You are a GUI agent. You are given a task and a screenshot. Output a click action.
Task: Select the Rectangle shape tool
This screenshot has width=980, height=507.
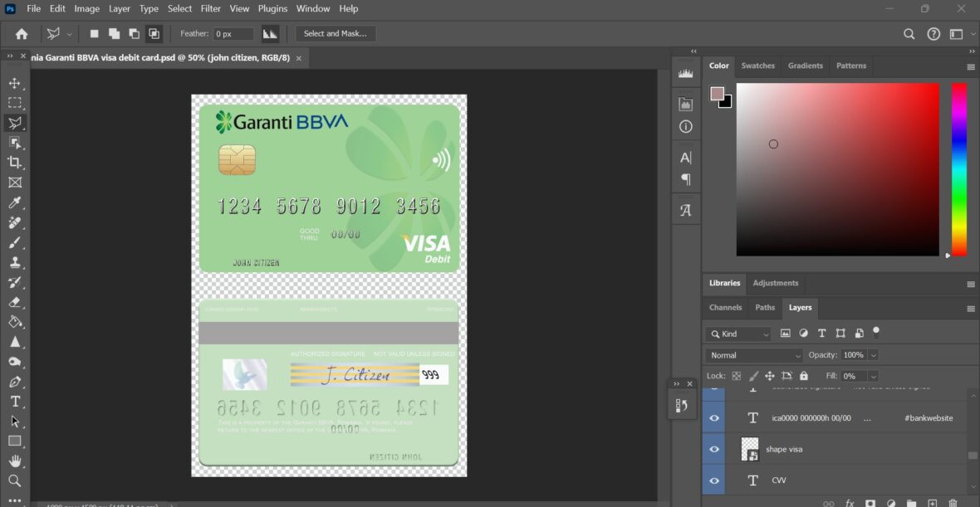pyautogui.click(x=15, y=441)
